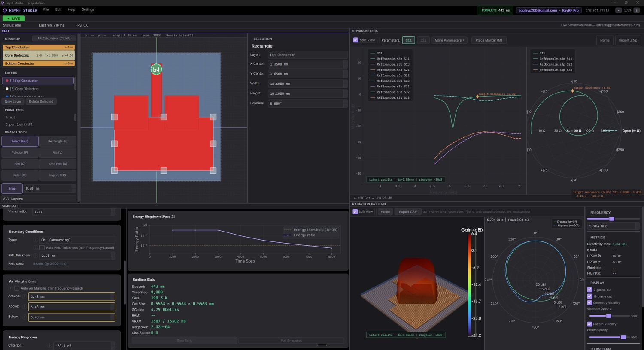This screenshot has width=644, height=350.
Task: Click the New Layer button
Action: (13, 102)
